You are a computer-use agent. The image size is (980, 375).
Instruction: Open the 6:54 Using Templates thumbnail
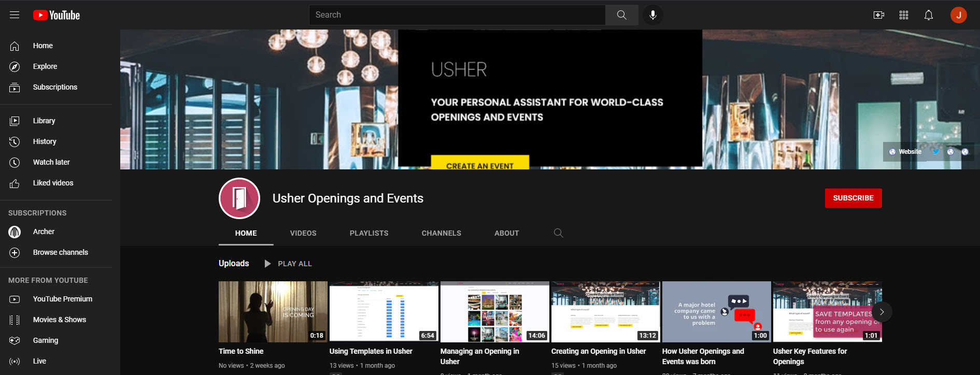click(384, 312)
